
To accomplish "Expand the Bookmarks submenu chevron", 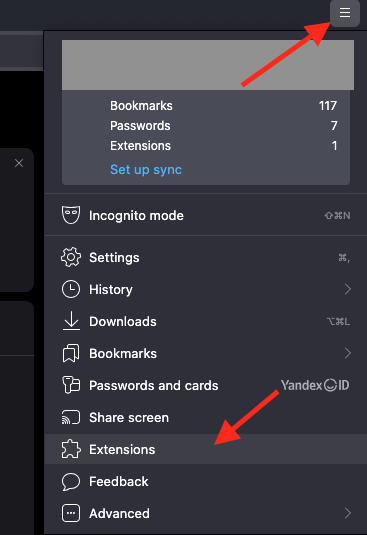I will point(348,353).
